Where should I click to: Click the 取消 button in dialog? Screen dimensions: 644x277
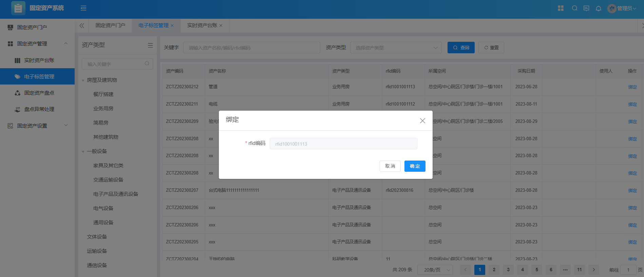pos(390,166)
